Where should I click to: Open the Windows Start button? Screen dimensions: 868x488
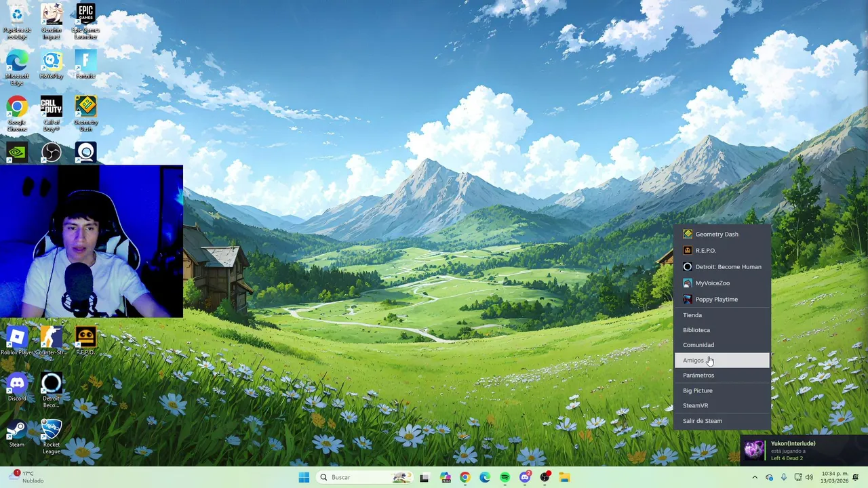tap(304, 477)
